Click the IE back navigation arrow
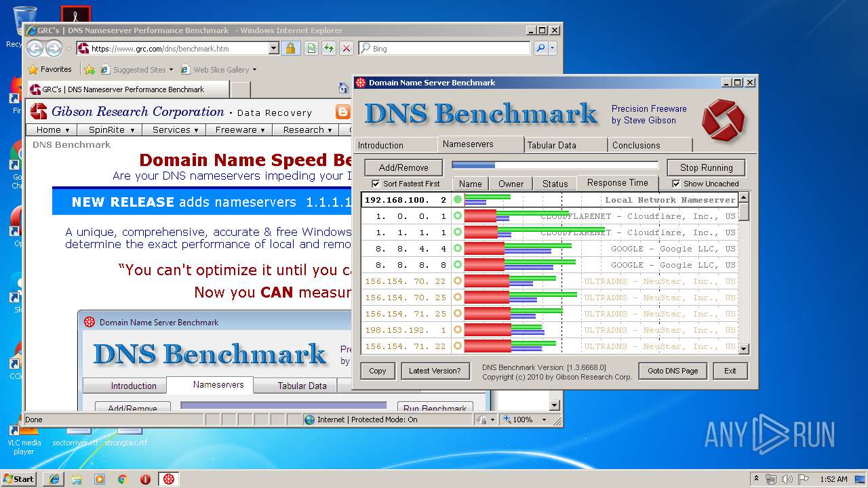868x488 pixels. (x=35, y=48)
